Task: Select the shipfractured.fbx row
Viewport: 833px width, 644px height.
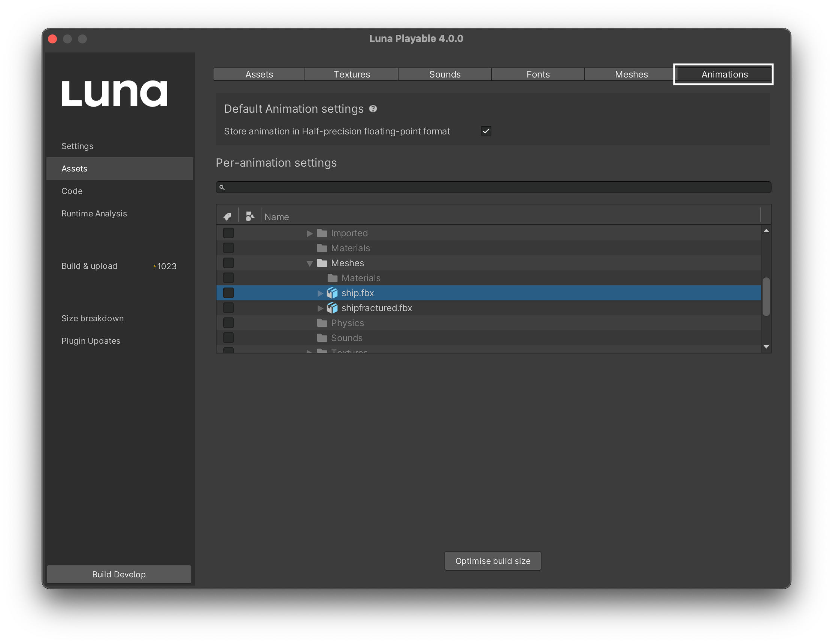Action: click(488, 308)
